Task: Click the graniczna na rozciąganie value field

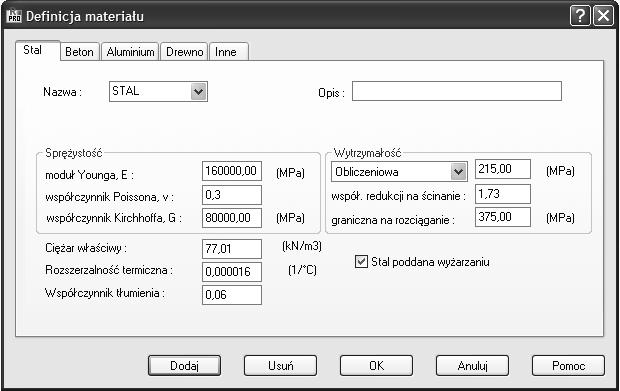Action: click(x=503, y=217)
